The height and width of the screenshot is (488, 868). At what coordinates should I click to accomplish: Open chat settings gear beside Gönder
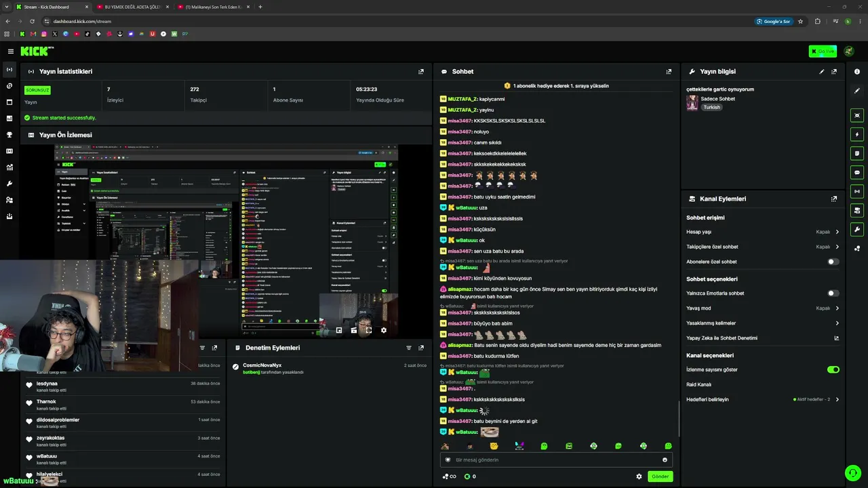(x=639, y=476)
